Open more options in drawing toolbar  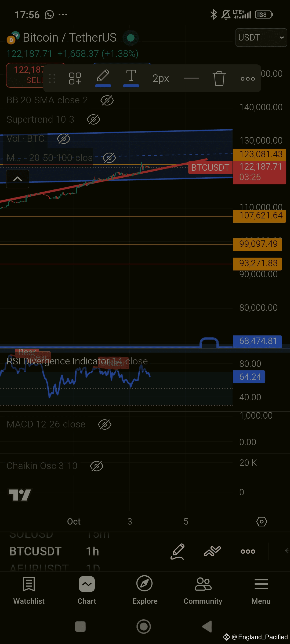248,79
